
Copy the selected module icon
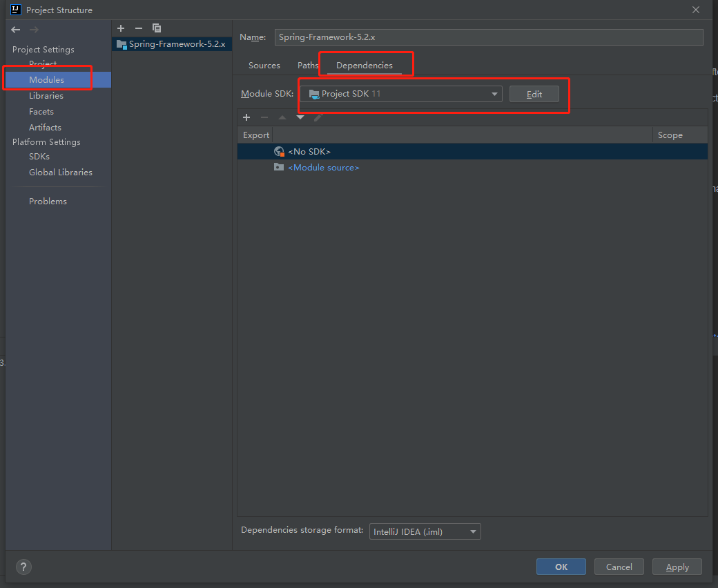(157, 28)
